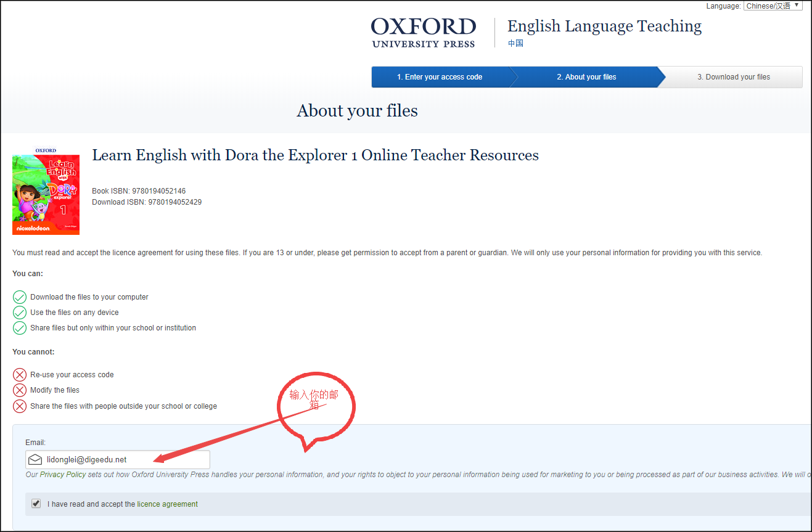Click the 'You cannot:' label

[x=33, y=352]
